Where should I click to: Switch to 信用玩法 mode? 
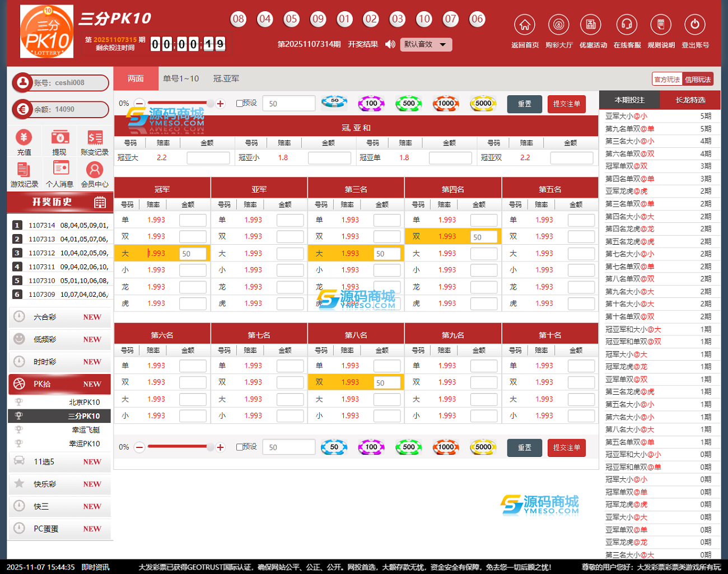point(698,80)
